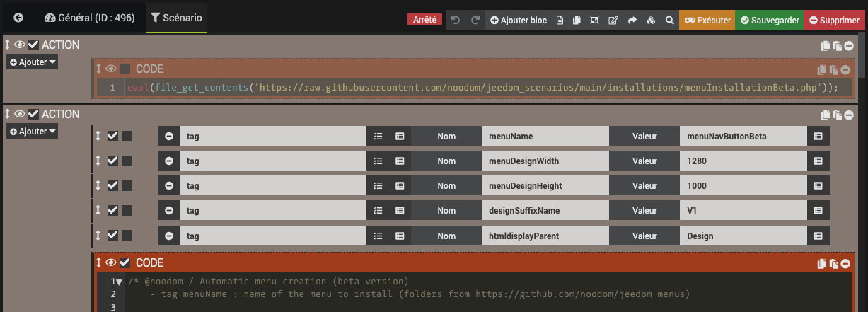
Task: Toggle visibility eye of first ACTION block
Action: [20, 45]
